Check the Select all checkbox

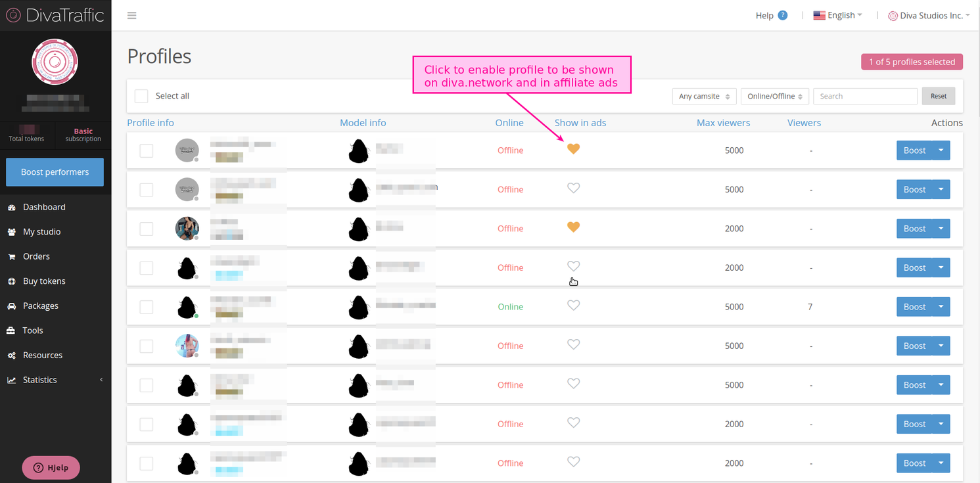(141, 96)
